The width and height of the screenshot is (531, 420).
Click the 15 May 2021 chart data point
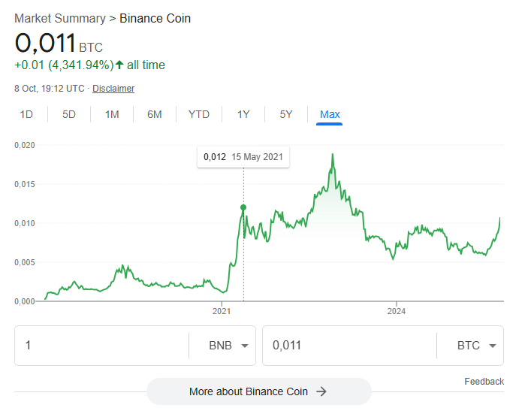tap(243, 207)
